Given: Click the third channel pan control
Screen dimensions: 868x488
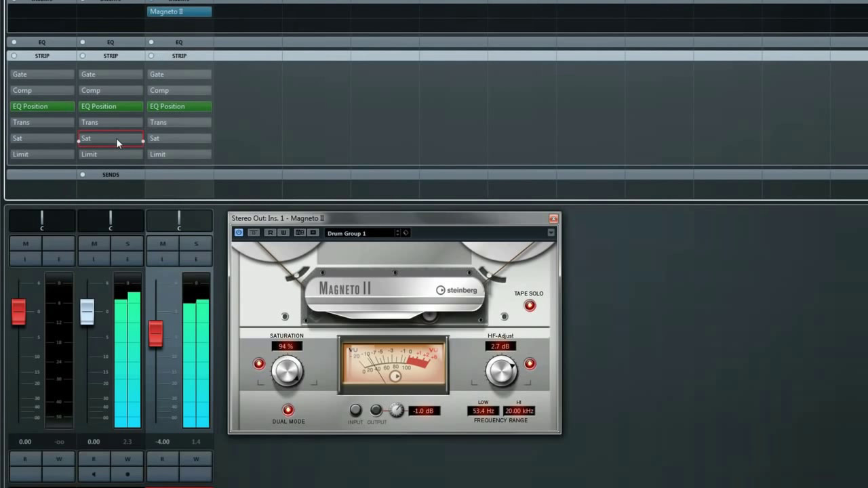Looking at the screenshot, I should [179, 220].
